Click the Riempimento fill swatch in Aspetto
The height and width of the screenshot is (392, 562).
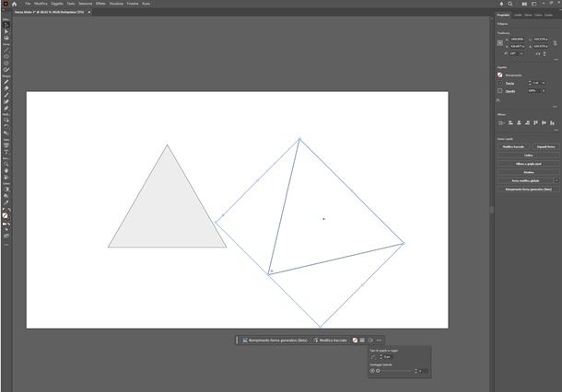point(499,75)
